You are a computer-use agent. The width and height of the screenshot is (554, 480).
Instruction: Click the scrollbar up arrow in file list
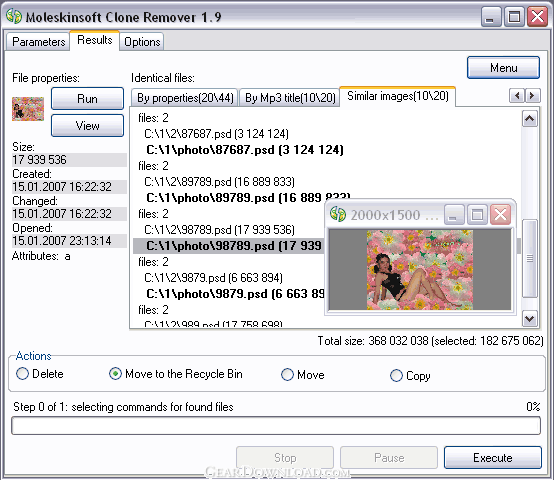[x=530, y=119]
